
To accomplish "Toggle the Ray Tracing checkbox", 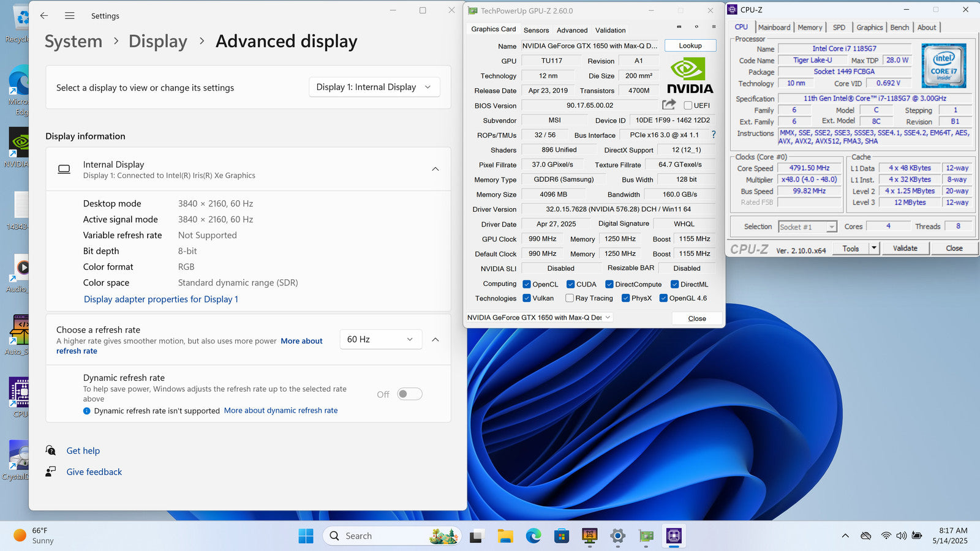I will [570, 298].
